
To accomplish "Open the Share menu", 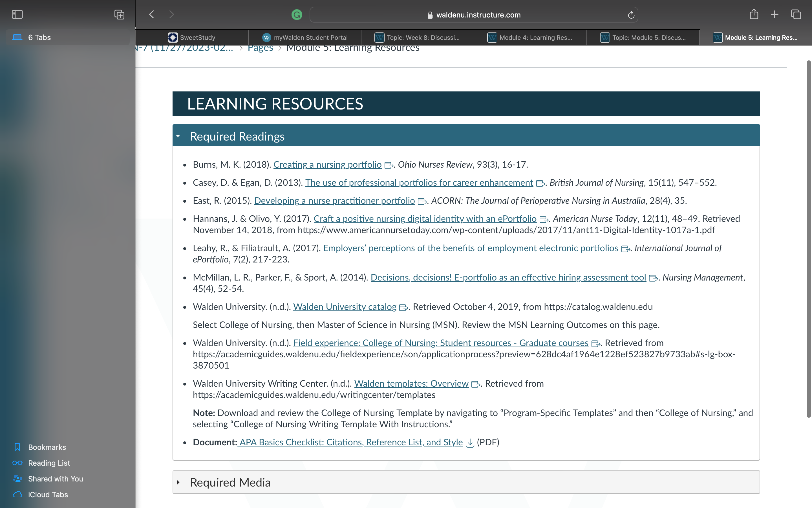I will point(754,14).
